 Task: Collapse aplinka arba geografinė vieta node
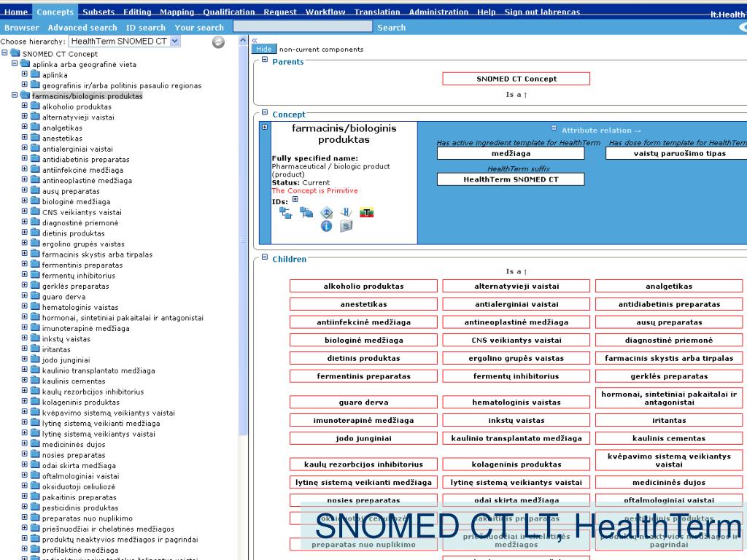pyautogui.click(x=15, y=63)
